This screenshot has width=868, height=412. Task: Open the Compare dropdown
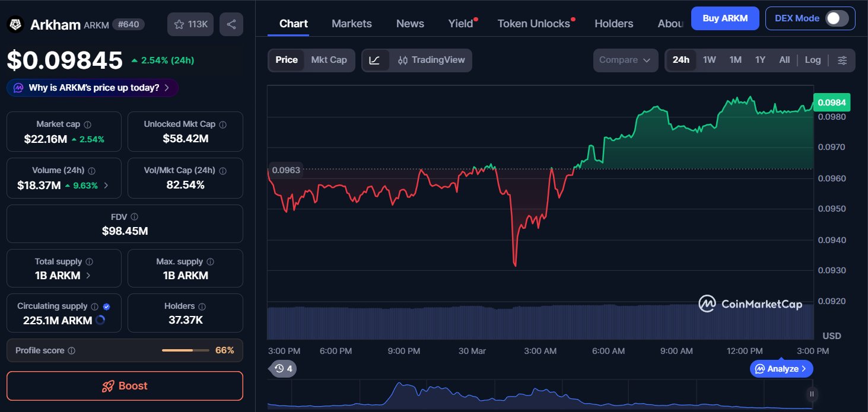click(x=625, y=60)
